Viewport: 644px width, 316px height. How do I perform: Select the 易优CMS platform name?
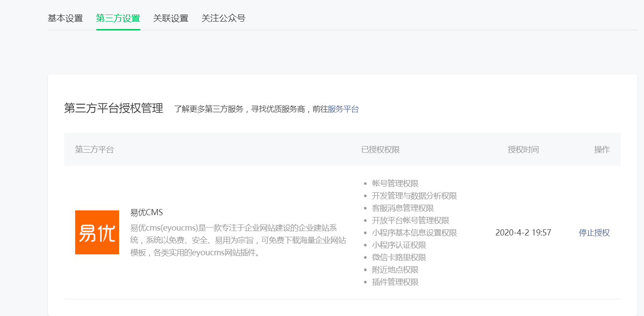(x=147, y=213)
